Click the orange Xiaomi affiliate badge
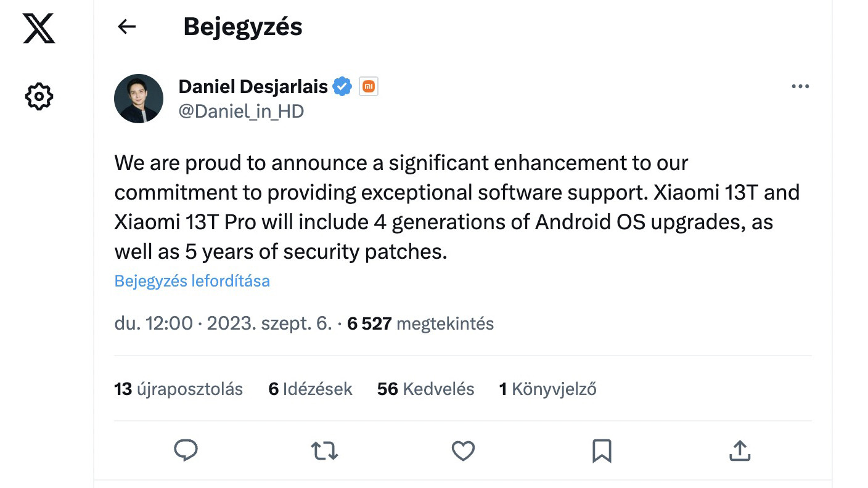Image resolution: width=868 pixels, height=488 pixels. coord(368,87)
